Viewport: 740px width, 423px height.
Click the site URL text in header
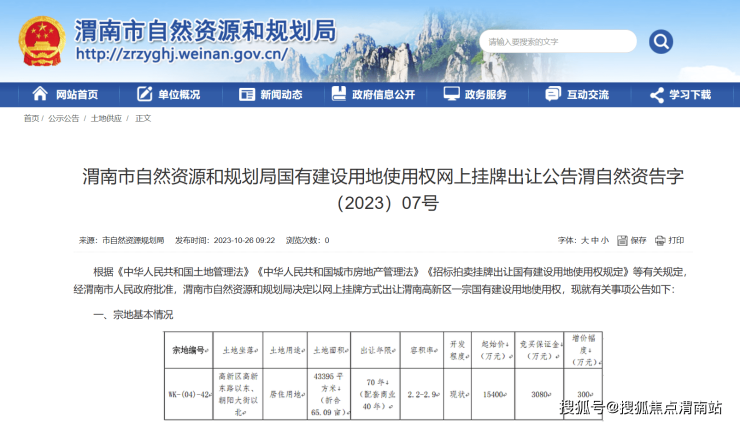180,54
